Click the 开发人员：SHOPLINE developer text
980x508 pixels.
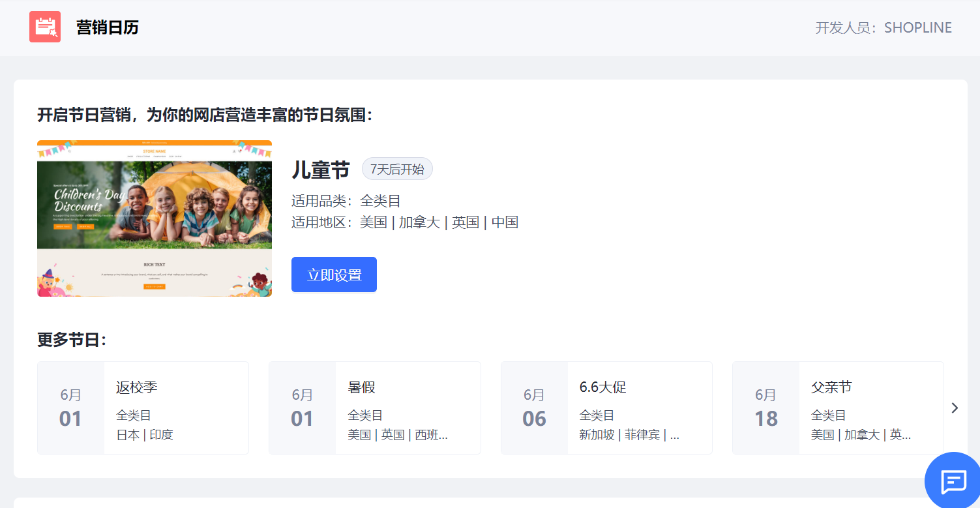(883, 28)
